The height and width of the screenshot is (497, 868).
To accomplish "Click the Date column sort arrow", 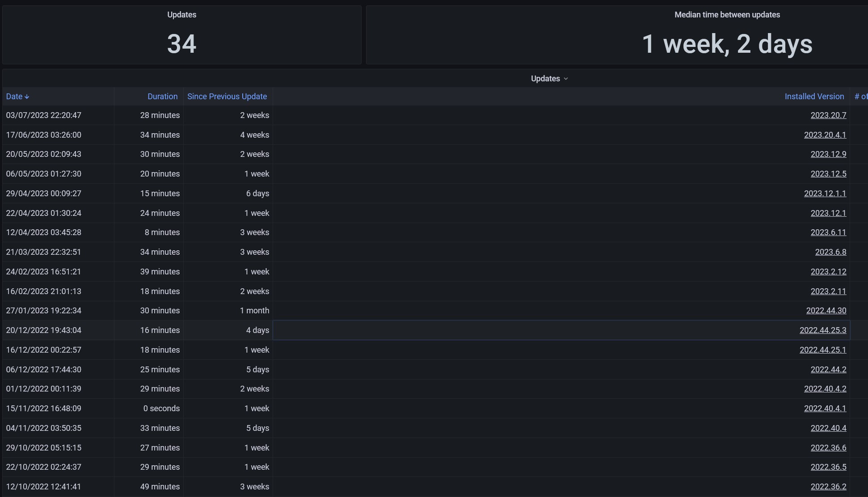I will [x=27, y=97].
